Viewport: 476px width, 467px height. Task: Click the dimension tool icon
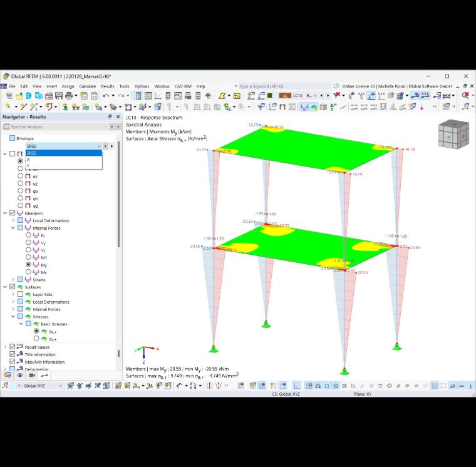pyautogui.click(x=447, y=96)
